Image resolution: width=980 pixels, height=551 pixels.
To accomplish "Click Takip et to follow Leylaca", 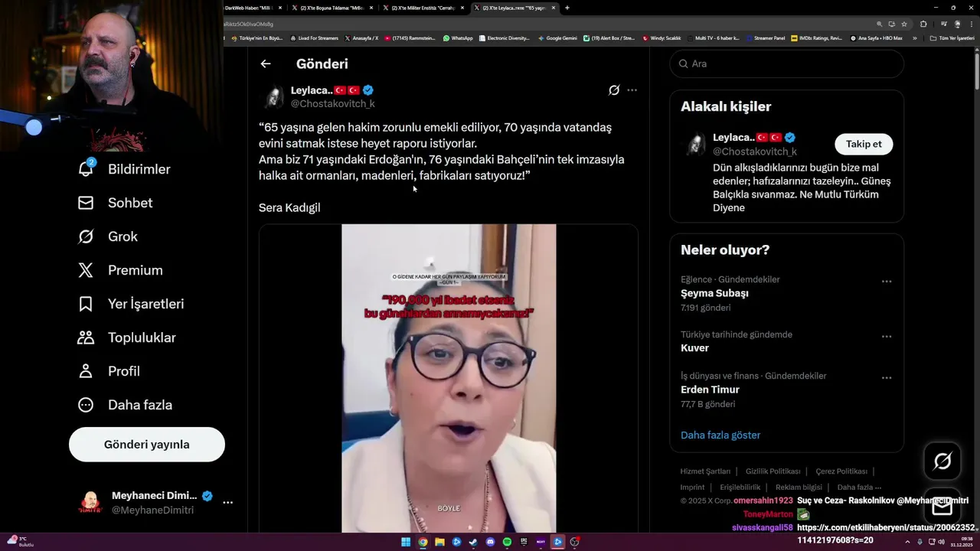I will pos(864,144).
